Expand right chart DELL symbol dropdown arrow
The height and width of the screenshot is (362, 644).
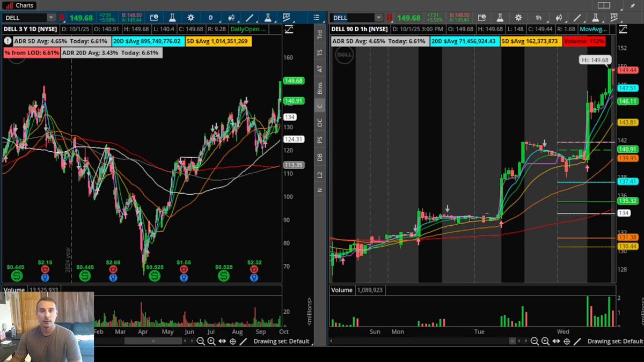click(x=379, y=18)
